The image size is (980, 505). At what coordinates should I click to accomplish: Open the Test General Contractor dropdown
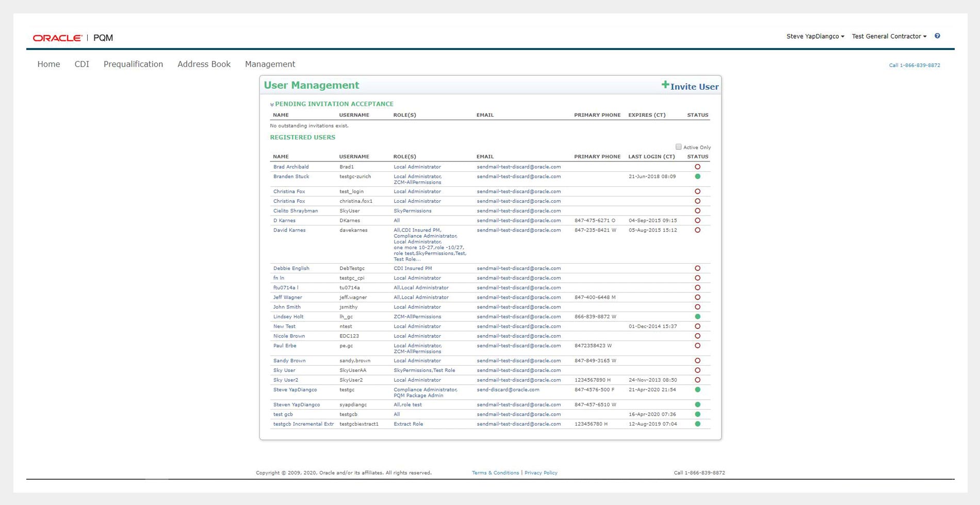[889, 37]
